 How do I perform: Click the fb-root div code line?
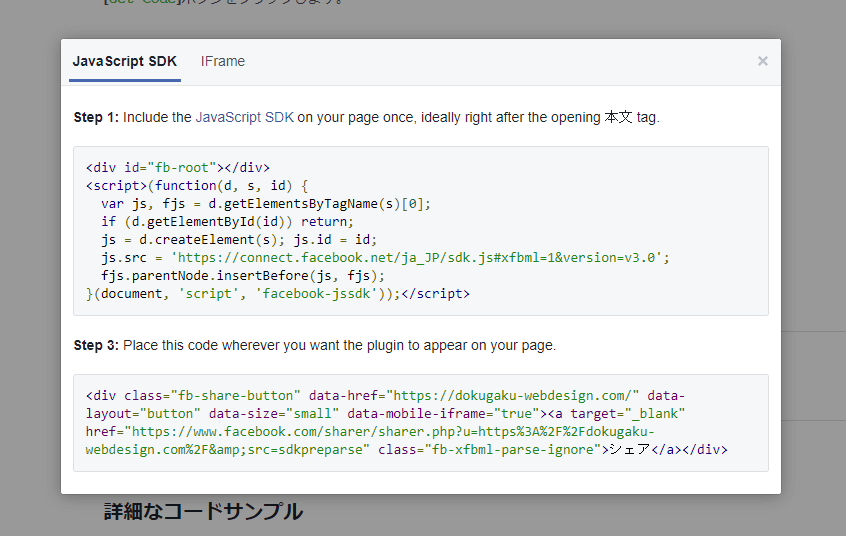click(178, 167)
